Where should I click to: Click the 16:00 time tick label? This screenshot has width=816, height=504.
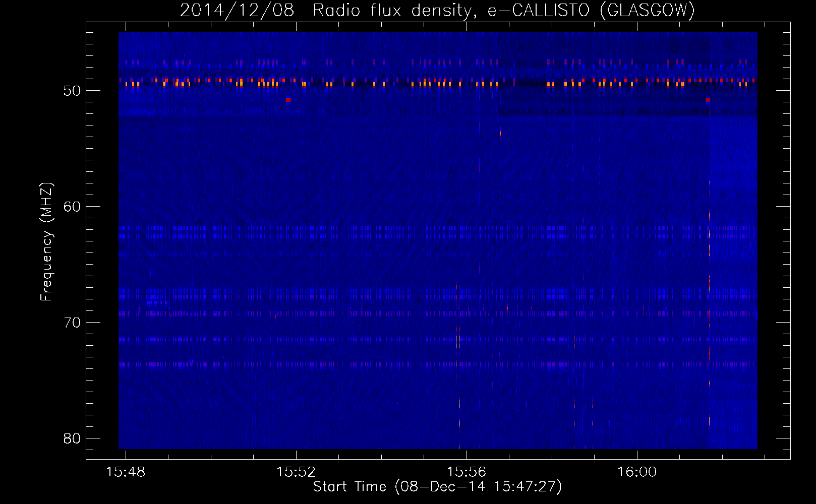pos(637,472)
